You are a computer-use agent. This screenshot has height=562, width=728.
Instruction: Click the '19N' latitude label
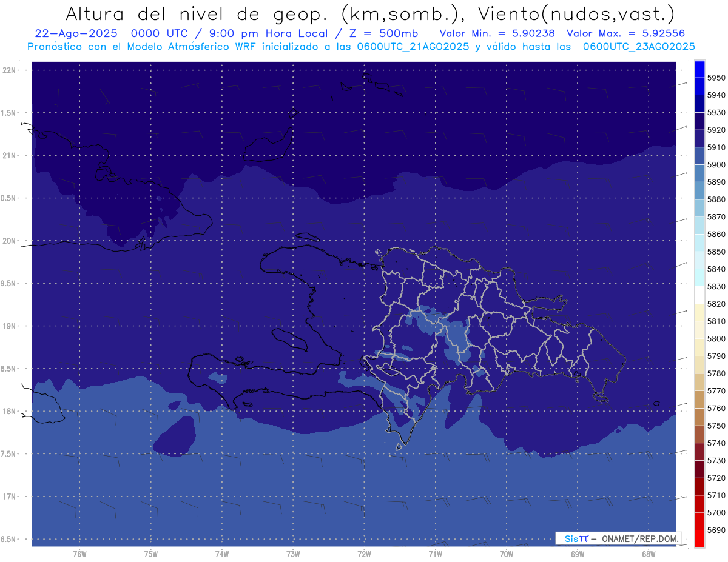tap(8, 326)
